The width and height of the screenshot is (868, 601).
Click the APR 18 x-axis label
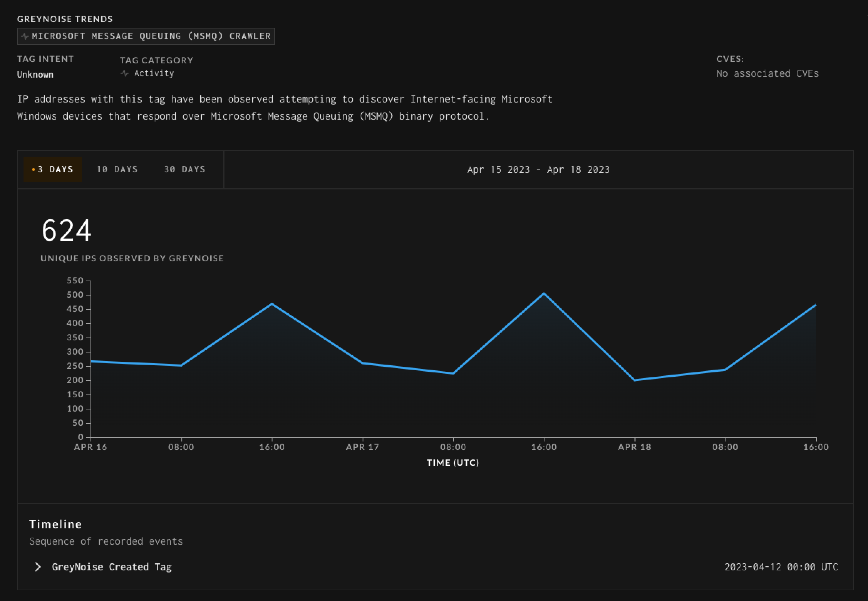(635, 447)
